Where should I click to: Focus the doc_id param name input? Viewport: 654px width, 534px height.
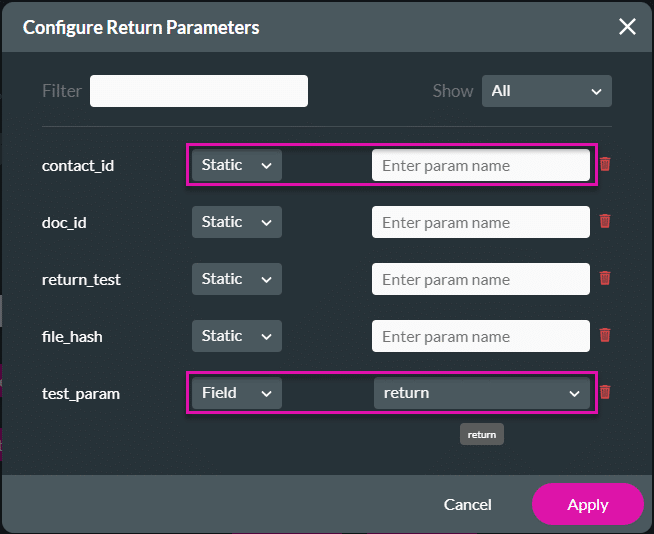(x=480, y=222)
